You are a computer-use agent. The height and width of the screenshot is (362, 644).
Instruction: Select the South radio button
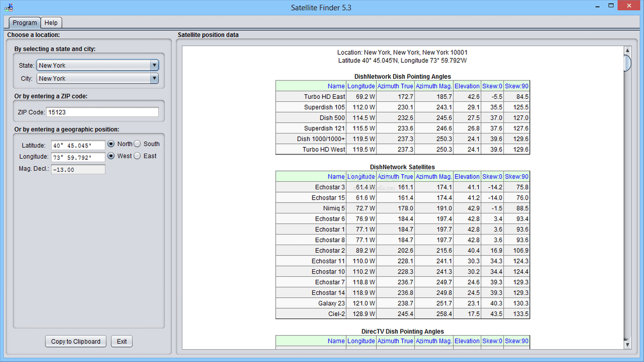[137, 144]
